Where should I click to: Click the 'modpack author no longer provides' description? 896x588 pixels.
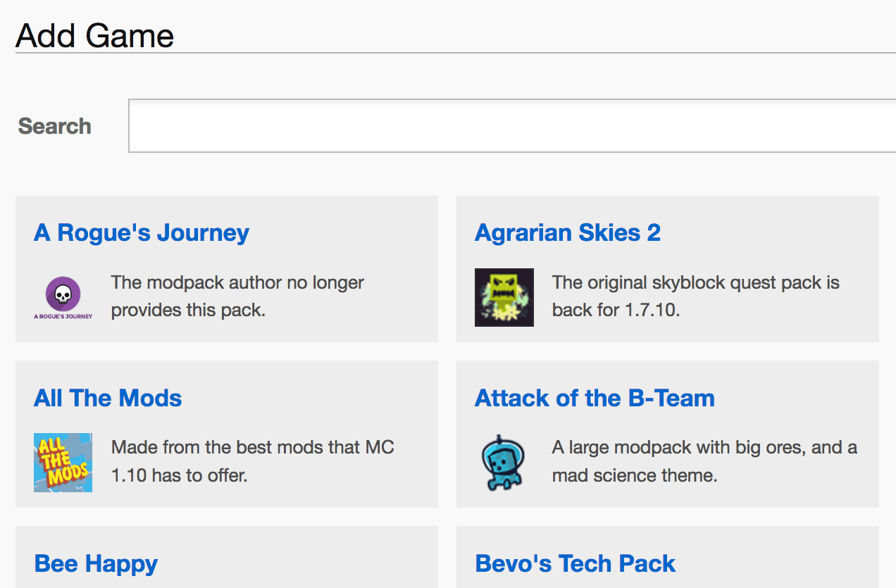click(237, 296)
